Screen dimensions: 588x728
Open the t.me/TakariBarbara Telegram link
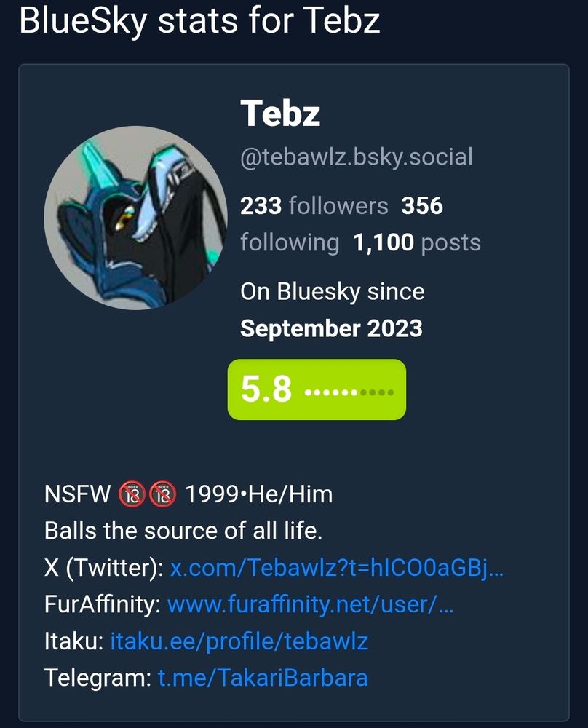[263, 677]
